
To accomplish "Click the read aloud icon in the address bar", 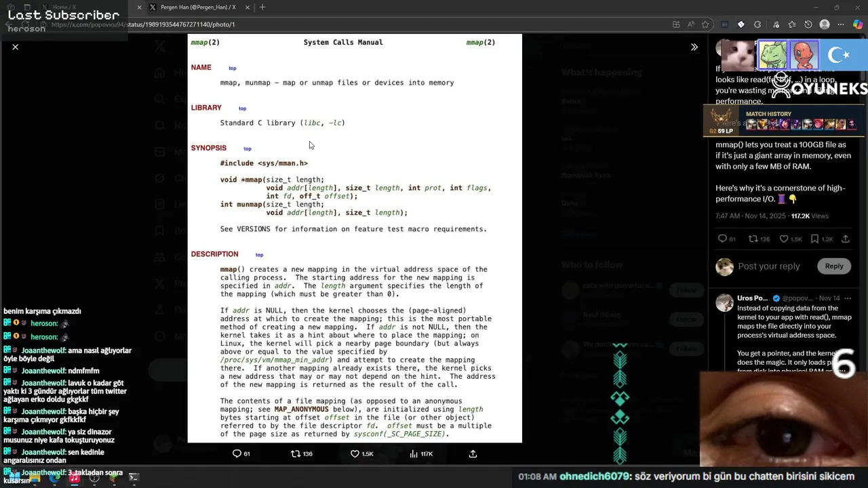I will [x=691, y=24].
